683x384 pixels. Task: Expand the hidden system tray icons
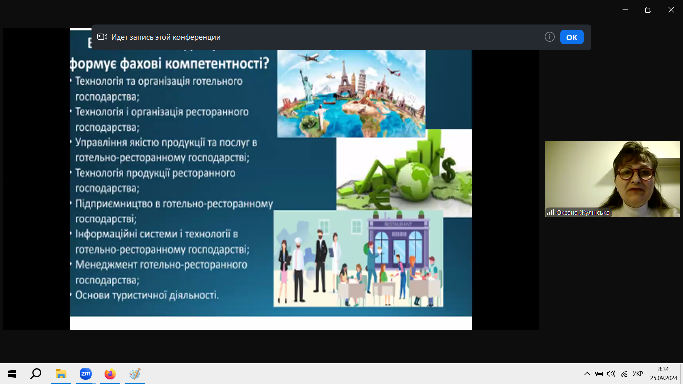click(x=587, y=374)
